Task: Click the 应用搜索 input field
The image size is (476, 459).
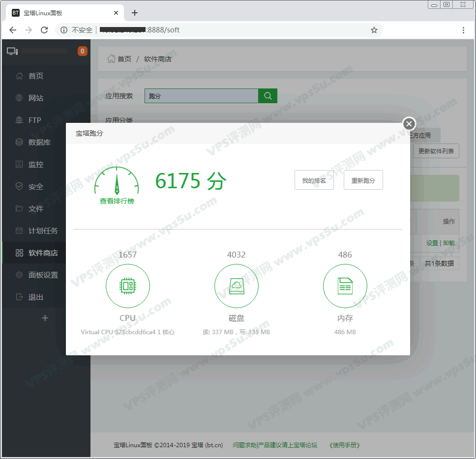Action: [201, 96]
